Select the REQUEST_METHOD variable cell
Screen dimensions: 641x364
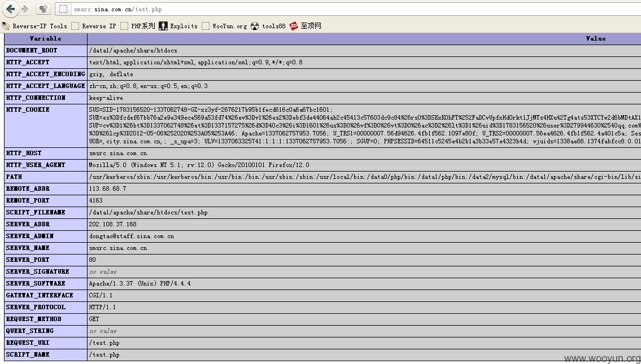[x=46, y=319]
